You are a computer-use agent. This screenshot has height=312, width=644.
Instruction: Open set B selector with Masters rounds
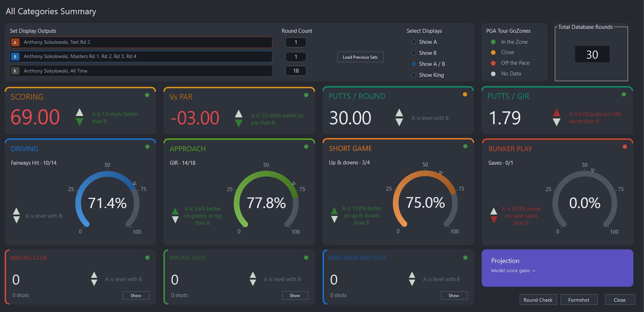141,57
